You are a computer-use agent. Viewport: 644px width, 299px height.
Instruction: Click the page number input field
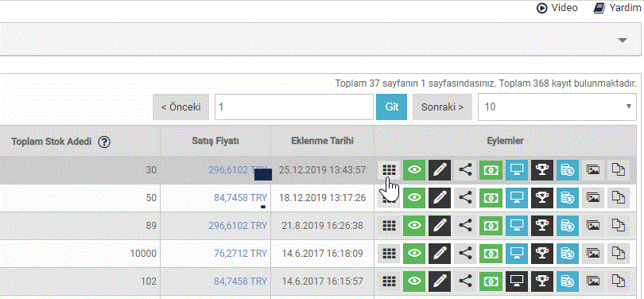[x=294, y=107]
